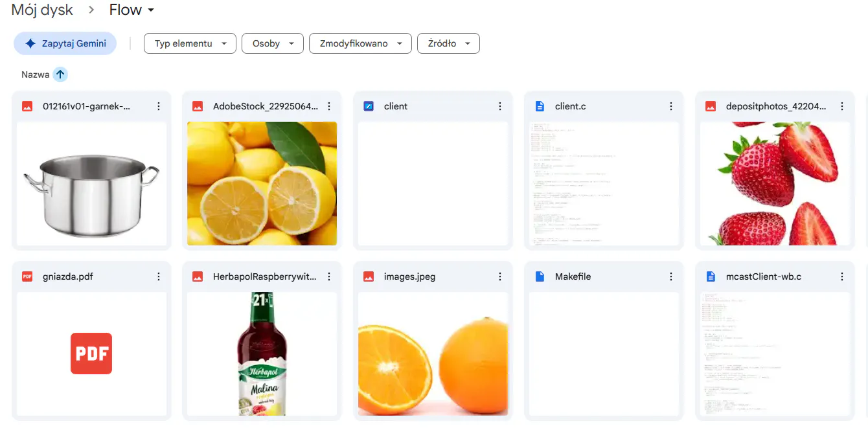The image size is (868, 428).
Task: Click the Gemini sparkle icon
Action: pos(30,43)
